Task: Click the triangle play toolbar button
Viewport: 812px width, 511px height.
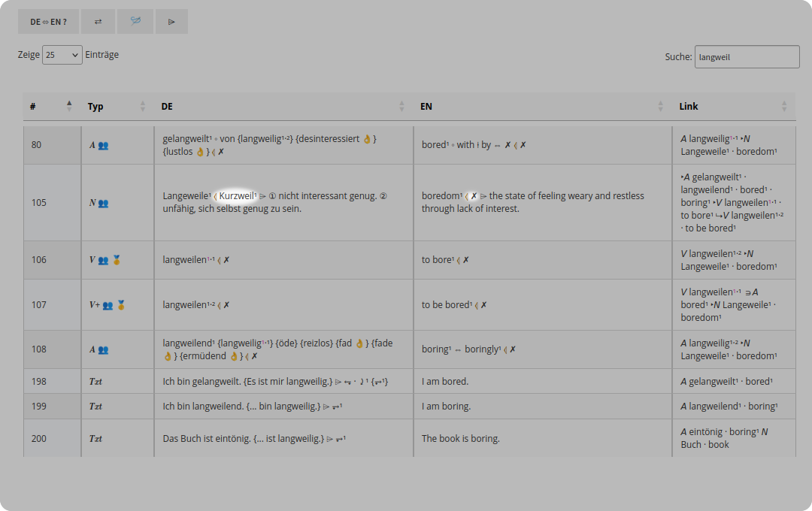Action: tap(172, 22)
